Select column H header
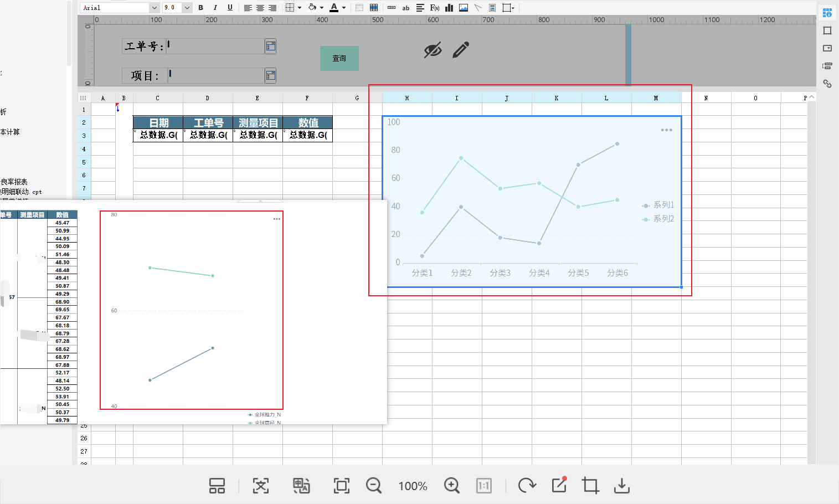Viewport: 839px width, 504px height. [x=407, y=98]
